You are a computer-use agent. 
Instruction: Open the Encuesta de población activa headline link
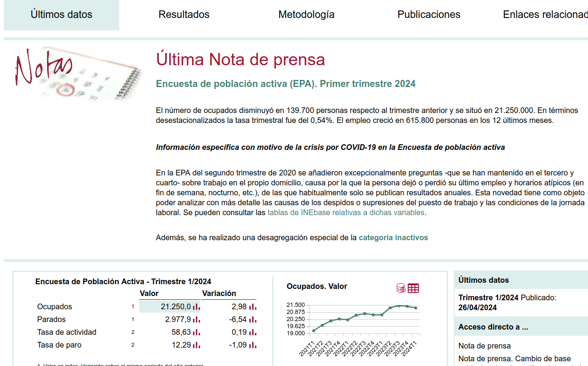[x=286, y=84]
